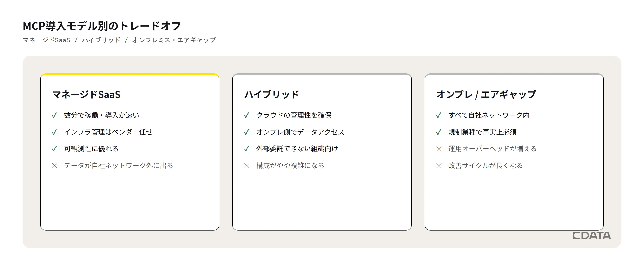Click the checkmark next to インフラ管理はベンダー任せ

click(55, 132)
